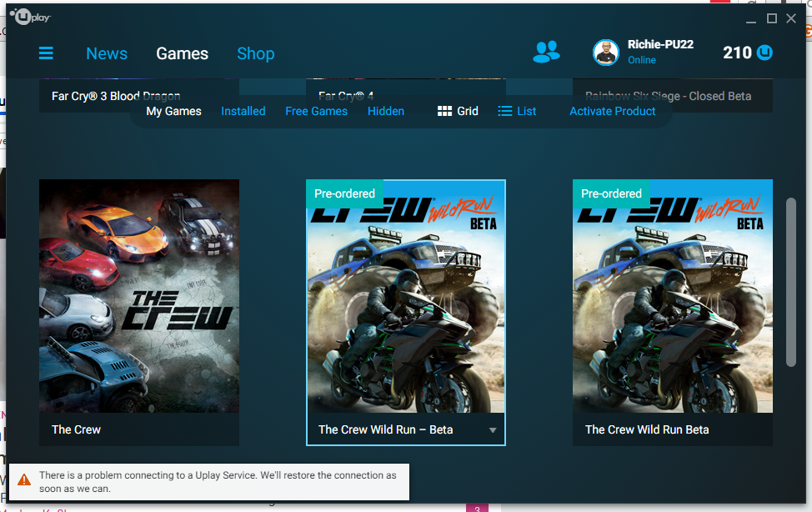This screenshot has width=812, height=512.
Task: Open the hamburger menu icon
Action: 46,53
